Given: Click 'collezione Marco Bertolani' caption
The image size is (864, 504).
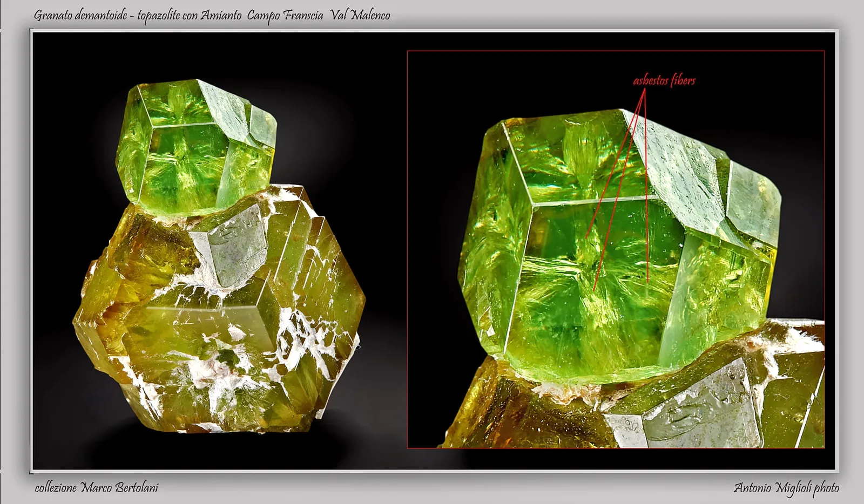Looking at the screenshot, I should (x=96, y=488).
